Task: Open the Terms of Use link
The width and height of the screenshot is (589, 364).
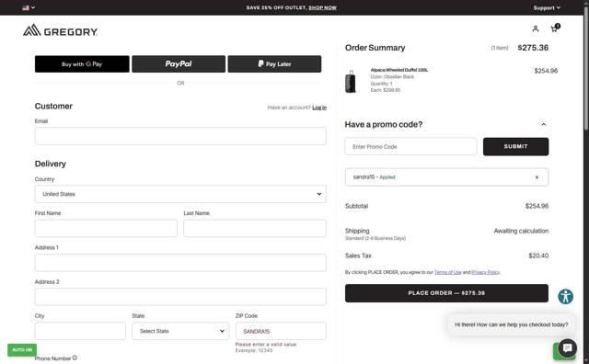Action: (448, 272)
